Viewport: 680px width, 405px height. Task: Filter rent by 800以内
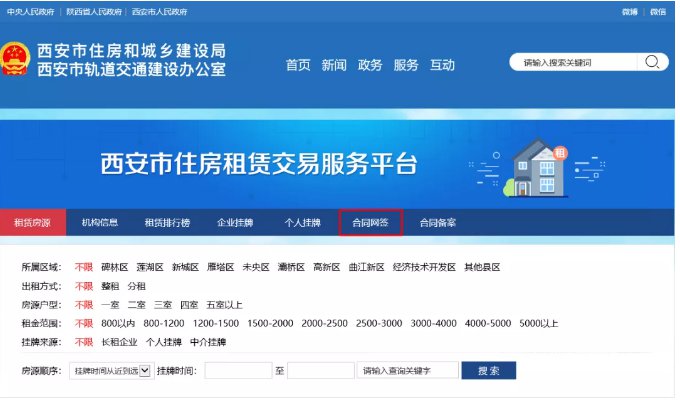118,323
